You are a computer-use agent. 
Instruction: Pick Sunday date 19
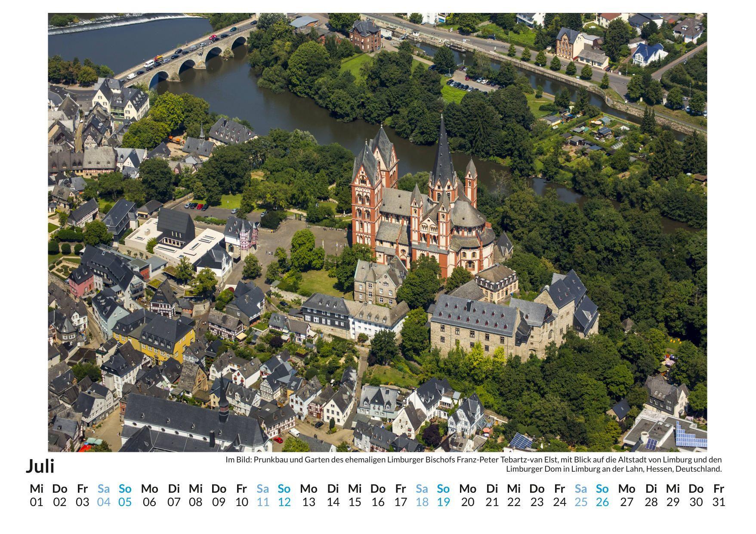[443, 502]
